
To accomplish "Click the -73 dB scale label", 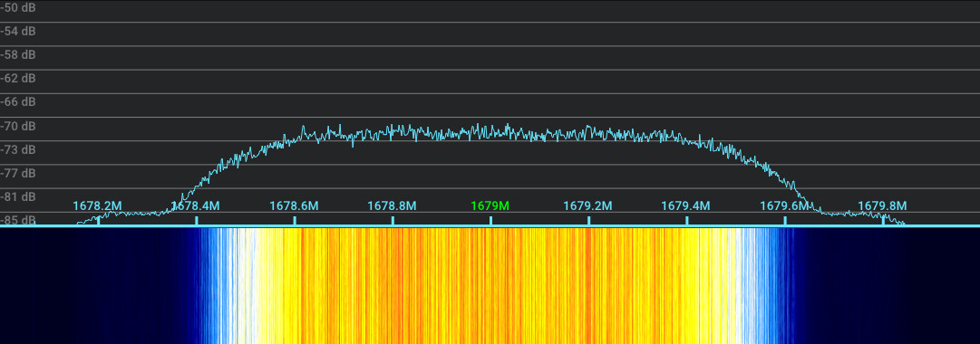I will click(18, 150).
